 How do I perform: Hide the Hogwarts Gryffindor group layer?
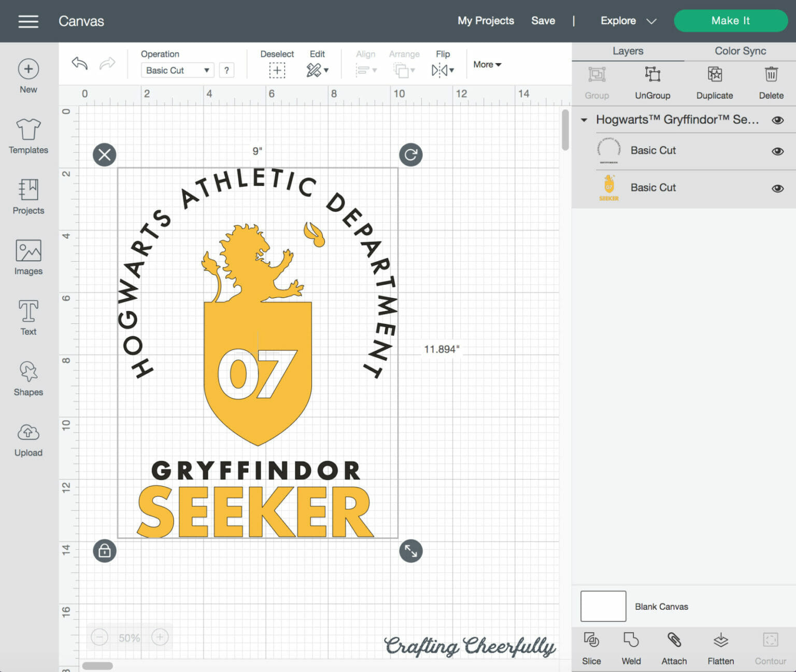tap(777, 120)
